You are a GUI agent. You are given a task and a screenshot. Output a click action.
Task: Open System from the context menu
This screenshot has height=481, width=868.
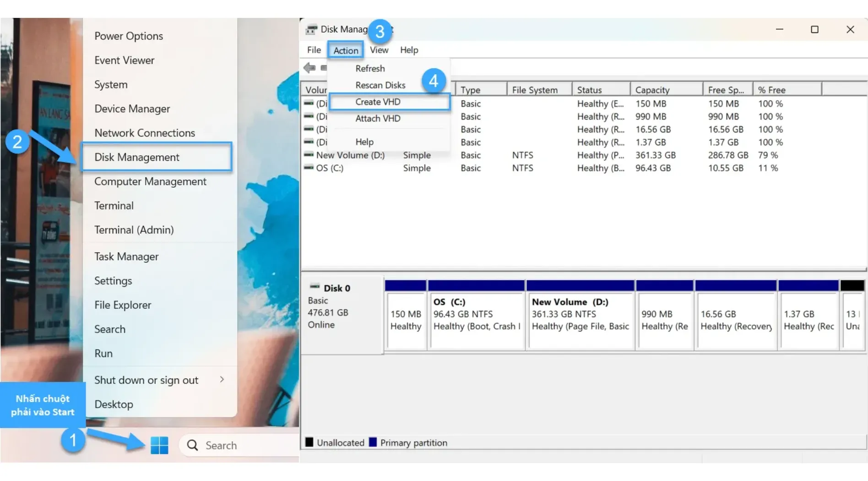click(111, 84)
